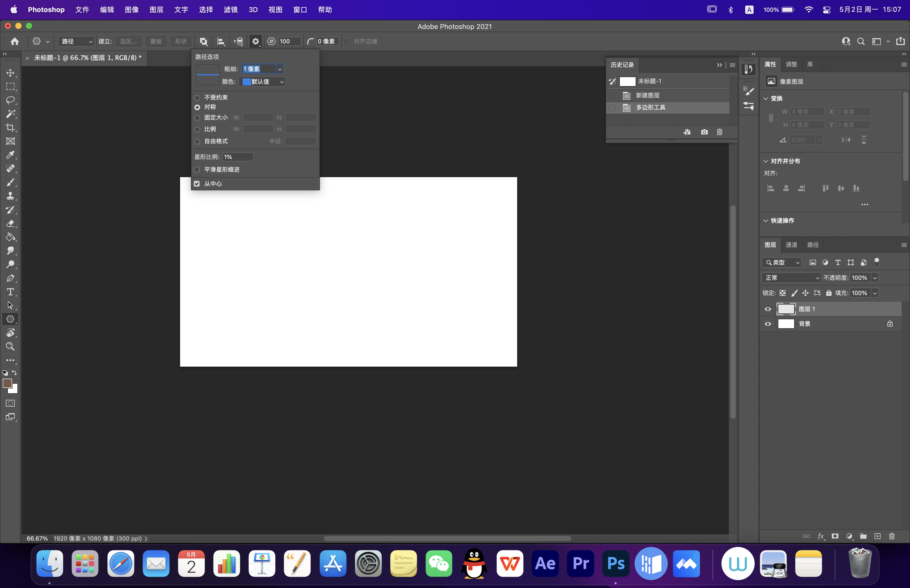Click the path options gear icon
The image size is (910, 588).
pos(255,41)
